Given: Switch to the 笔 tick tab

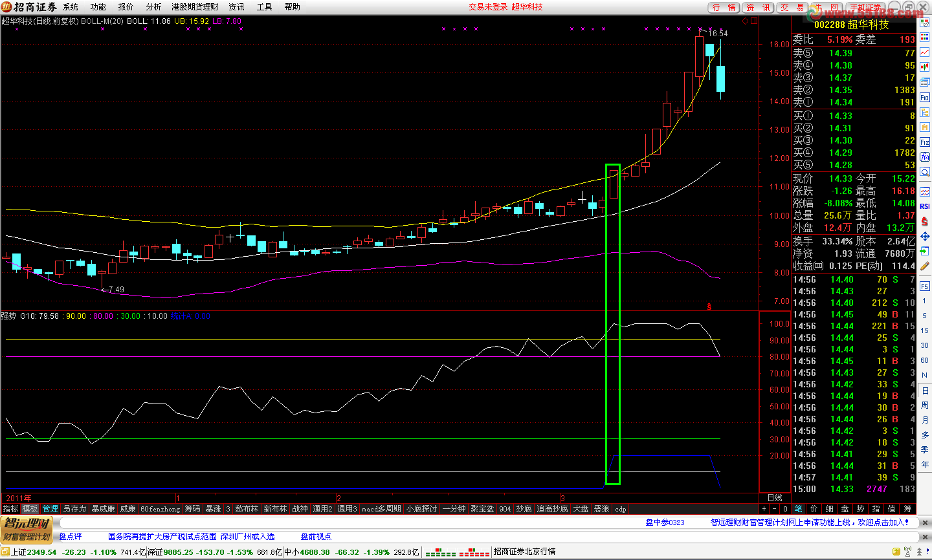Looking at the screenshot, I should point(799,509).
